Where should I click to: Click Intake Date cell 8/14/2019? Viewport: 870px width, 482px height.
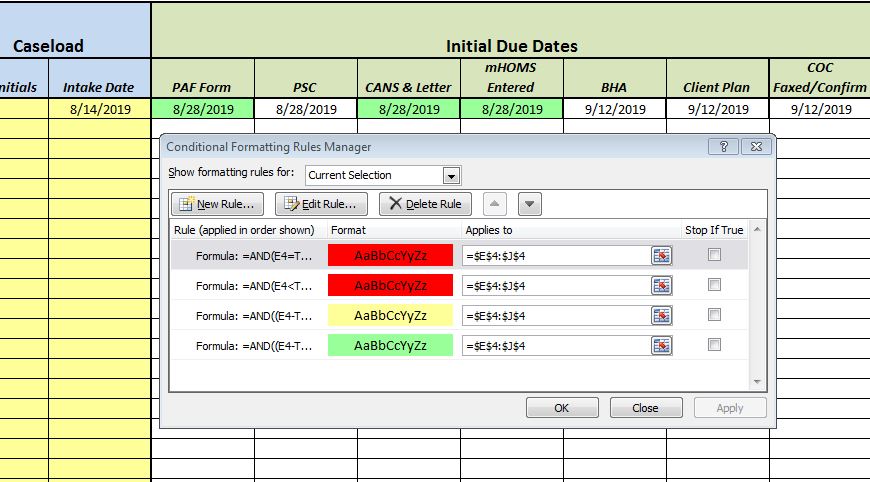tap(100, 109)
